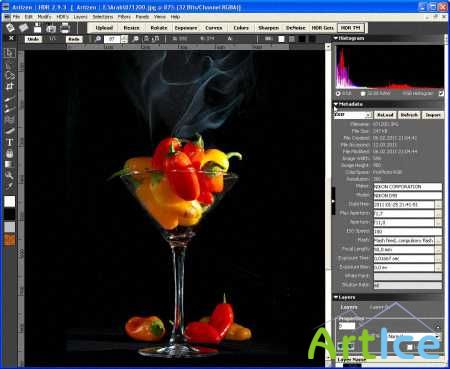Click the white square in the options bar
This screenshot has width=450, height=369.
coord(281,39)
